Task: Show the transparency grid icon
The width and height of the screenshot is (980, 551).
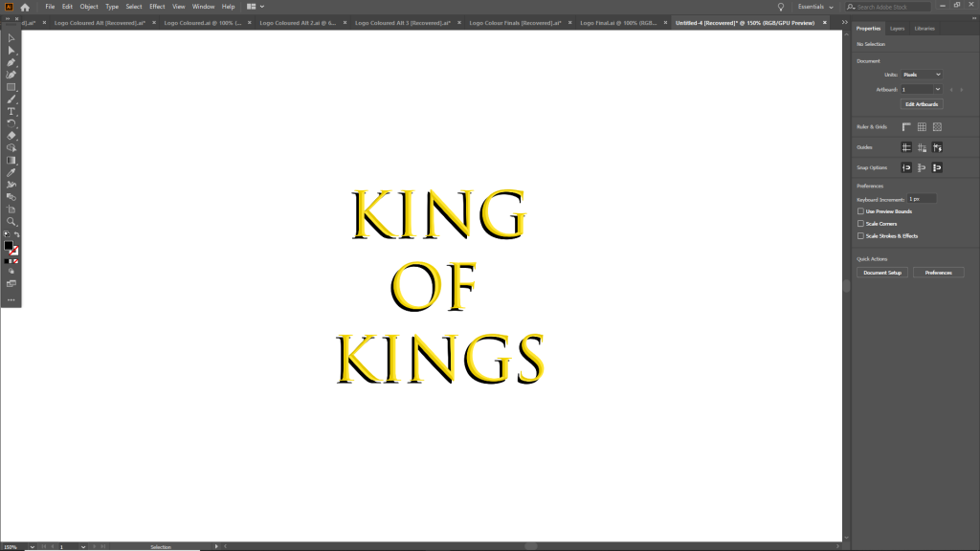Action: [x=937, y=126]
